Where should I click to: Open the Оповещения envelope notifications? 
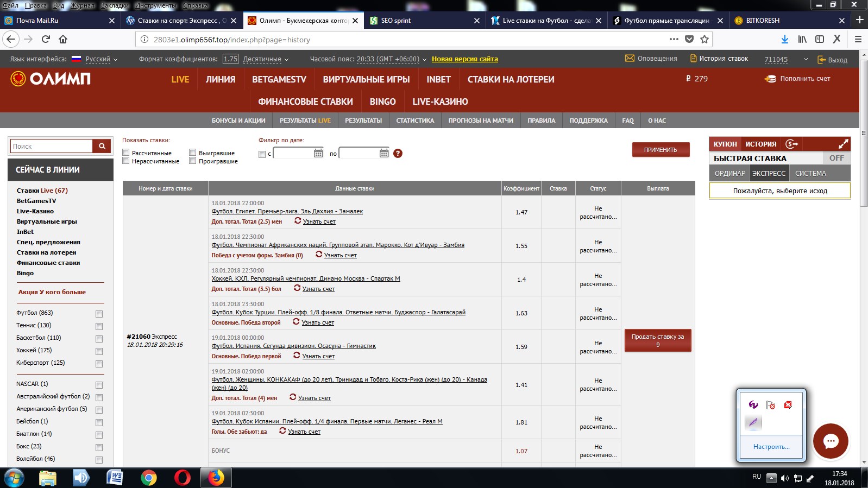[630, 59]
